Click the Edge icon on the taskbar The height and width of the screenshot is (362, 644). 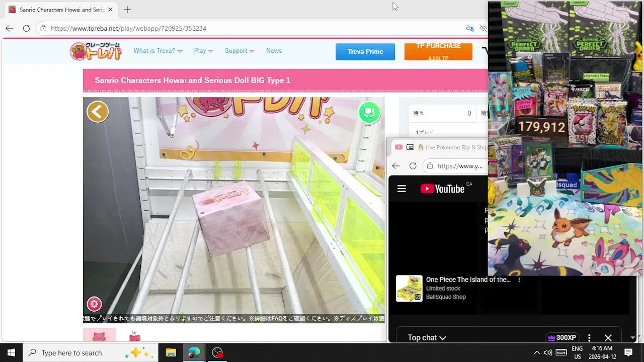(x=194, y=352)
